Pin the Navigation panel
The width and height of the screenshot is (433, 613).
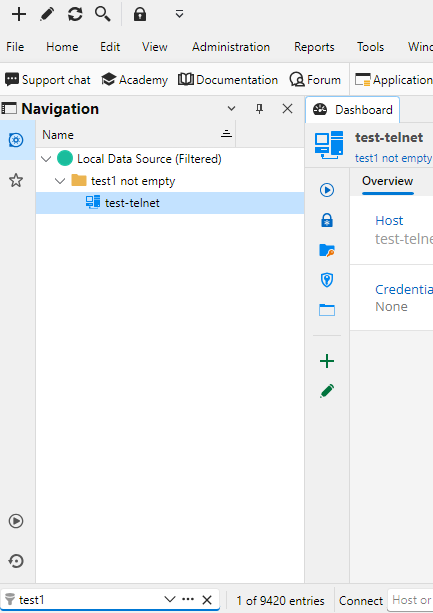(259, 109)
